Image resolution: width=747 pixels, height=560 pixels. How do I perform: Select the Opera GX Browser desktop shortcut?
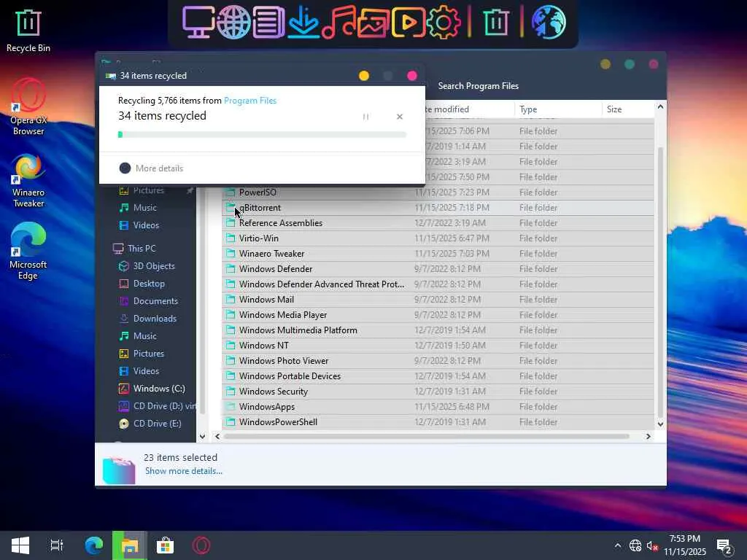coord(28,106)
